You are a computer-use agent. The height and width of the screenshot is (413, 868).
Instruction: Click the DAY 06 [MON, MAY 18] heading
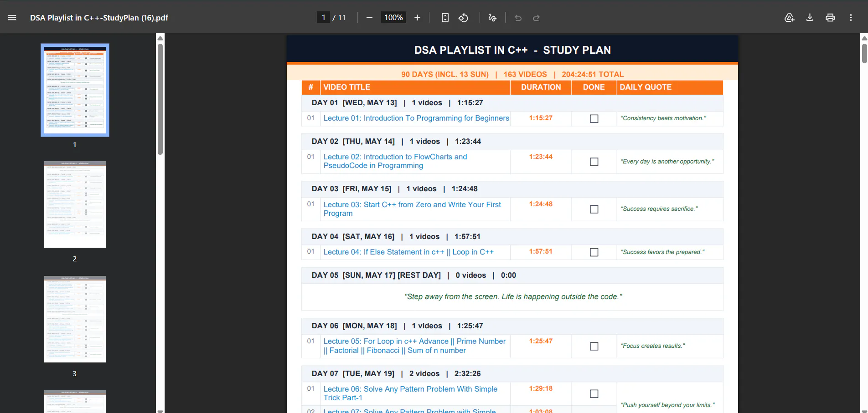tap(354, 326)
